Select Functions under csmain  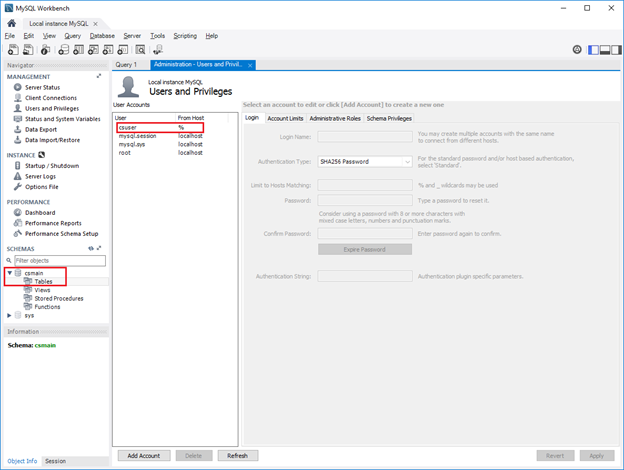point(47,307)
